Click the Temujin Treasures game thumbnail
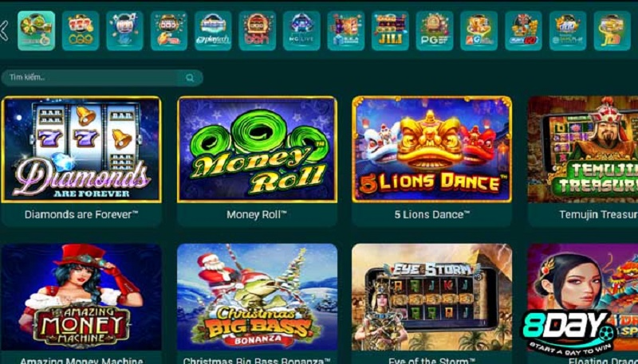This screenshot has height=364, width=638. 583,149
